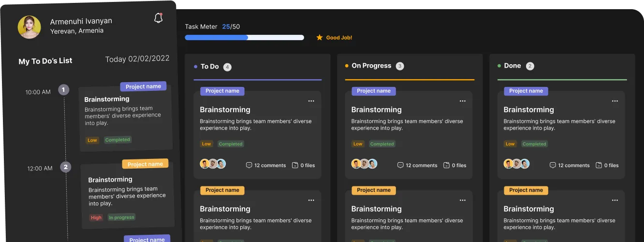Click the Yerevan, Armenia location text
Viewport: 644px width, 242px height.
click(x=77, y=31)
